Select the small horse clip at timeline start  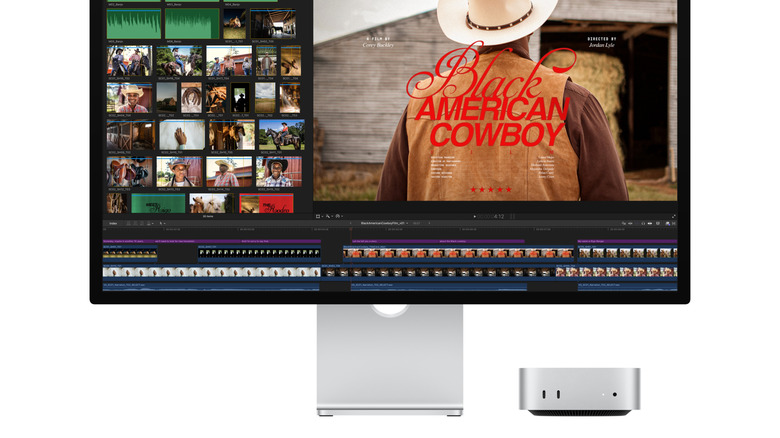130,253
